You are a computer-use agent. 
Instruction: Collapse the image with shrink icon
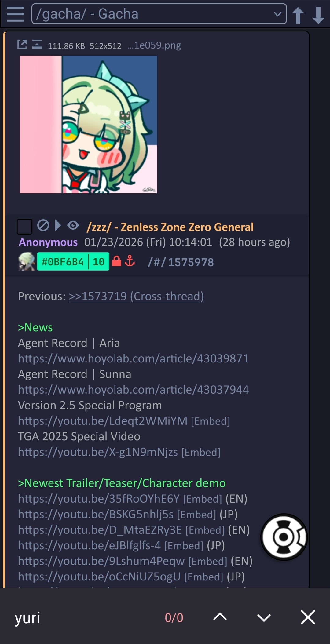coord(37,45)
